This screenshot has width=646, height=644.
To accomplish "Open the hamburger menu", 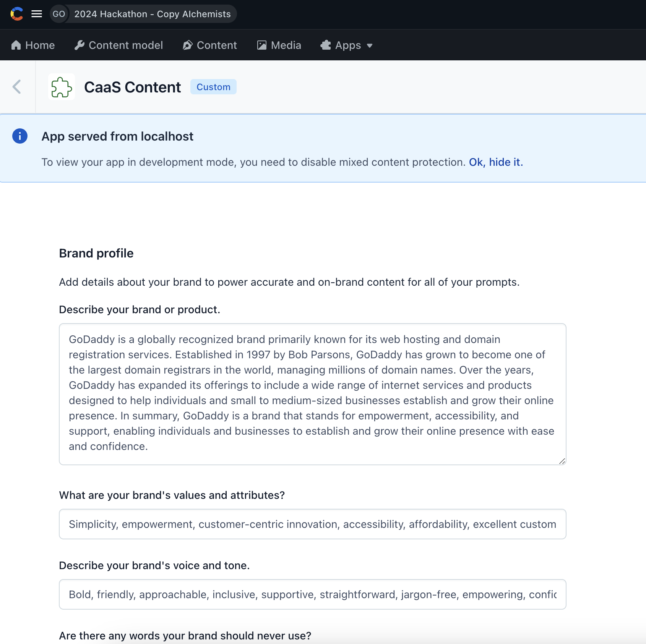I will [37, 14].
